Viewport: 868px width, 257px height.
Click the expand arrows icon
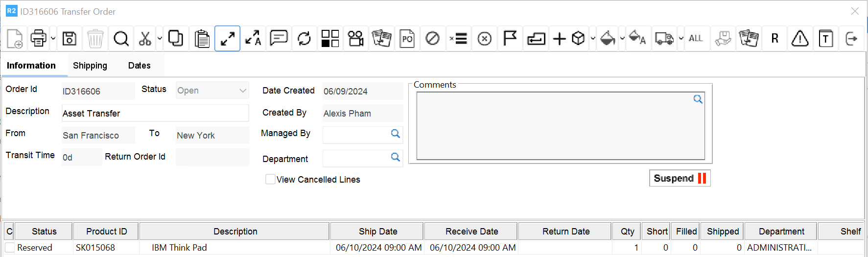coord(227,38)
